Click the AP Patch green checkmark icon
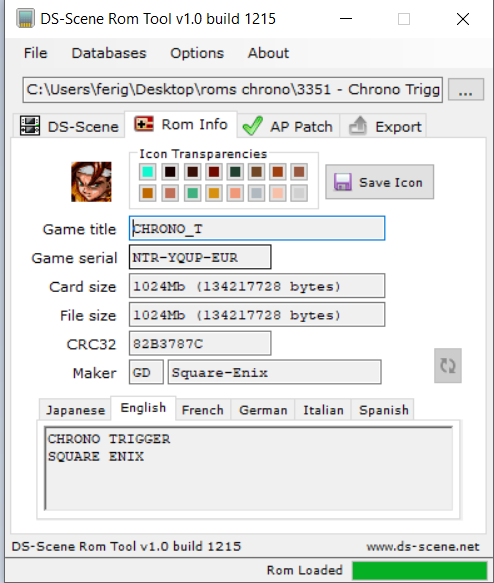This screenshot has width=494, height=583. 252,126
